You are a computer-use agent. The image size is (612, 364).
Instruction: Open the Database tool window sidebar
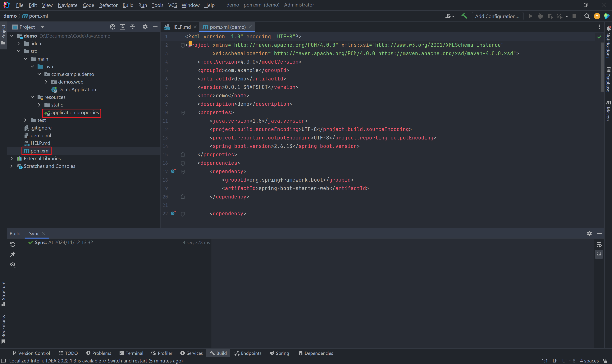[x=608, y=80]
